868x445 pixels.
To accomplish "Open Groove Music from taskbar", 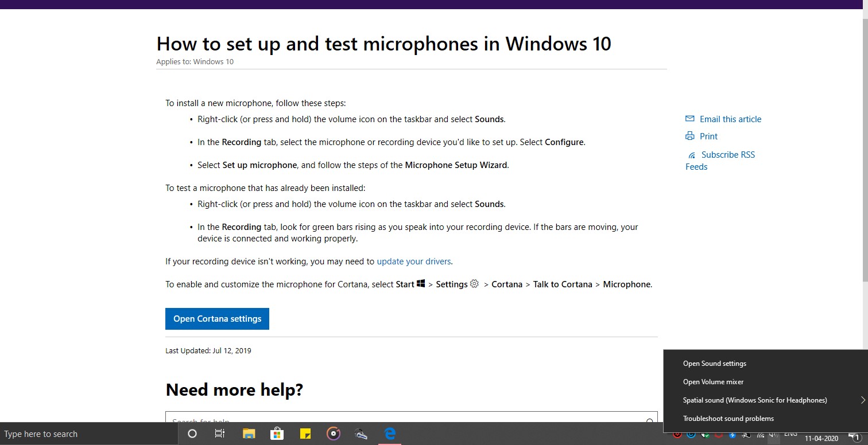I will [334, 434].
